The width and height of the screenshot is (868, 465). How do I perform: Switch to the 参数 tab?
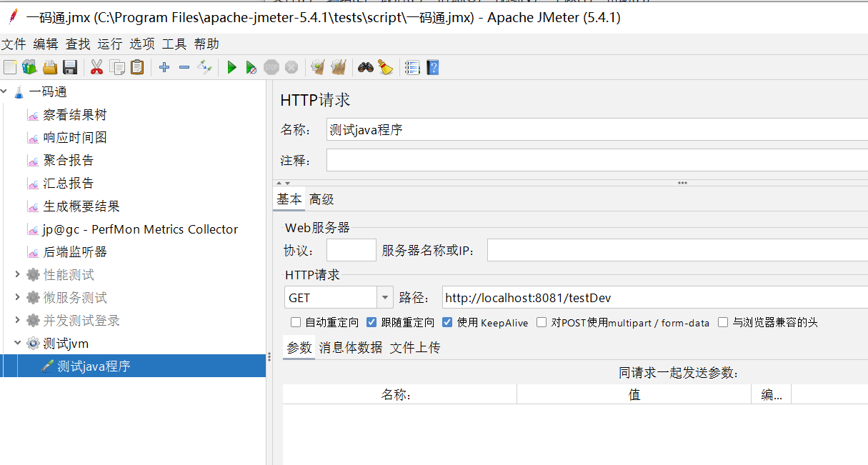pos(299,348)
